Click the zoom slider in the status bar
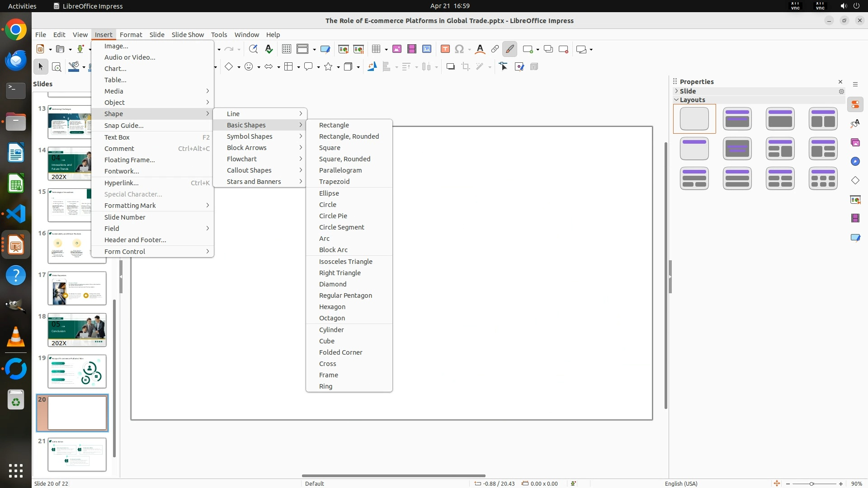 click(x=811, y=483)
